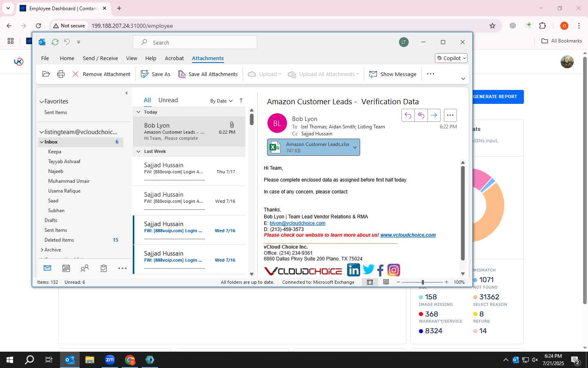Collapse the listingteam@vcloudchoice account tree

pos(41,132)
